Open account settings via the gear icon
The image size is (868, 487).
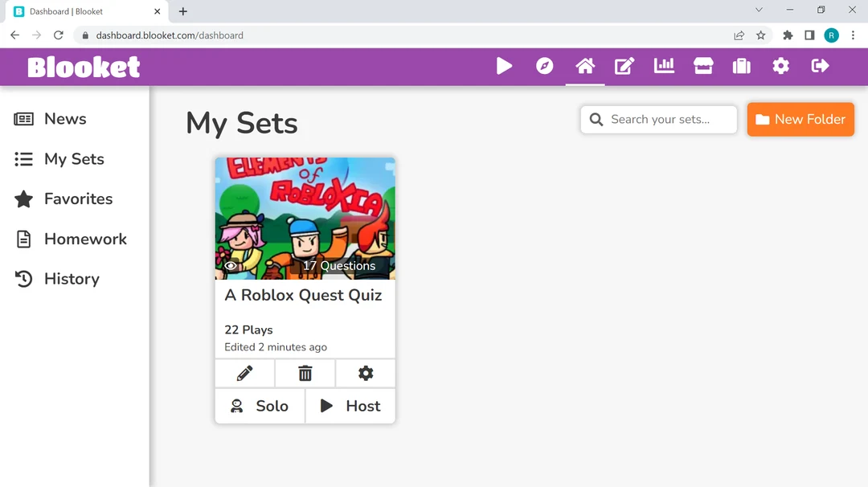click(x=780, y=67)
